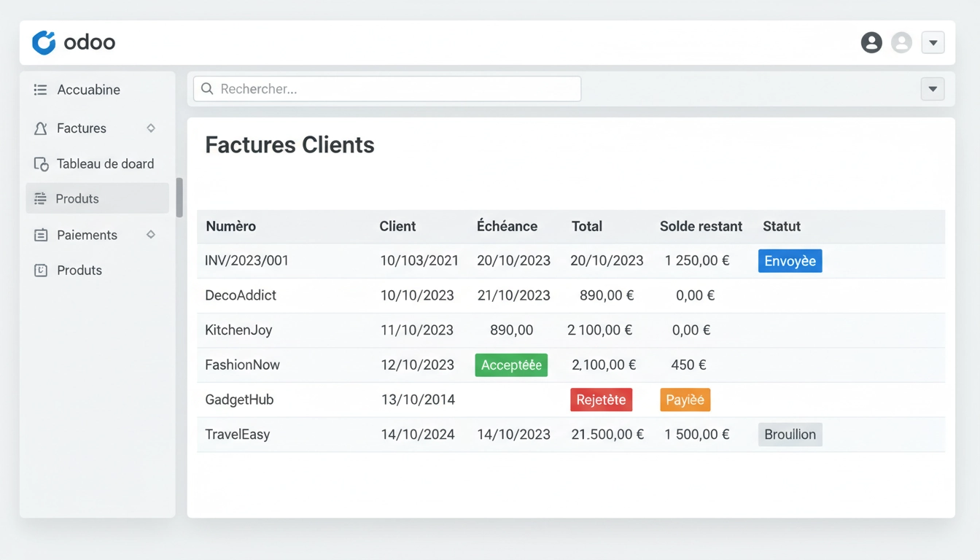Open the TravelEasy invoice row

(238, 435)
